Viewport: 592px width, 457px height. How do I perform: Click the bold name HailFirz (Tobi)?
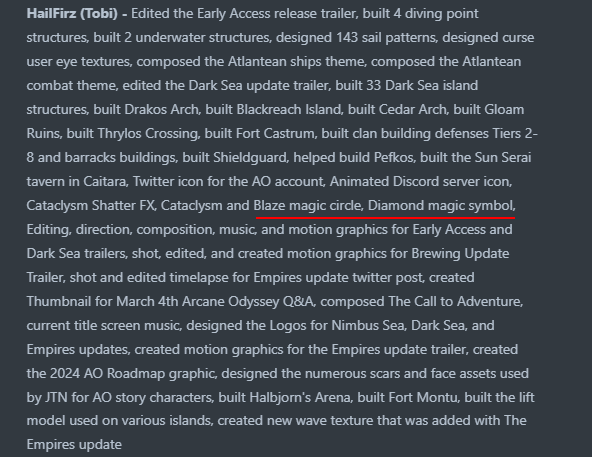pos(72,14)
